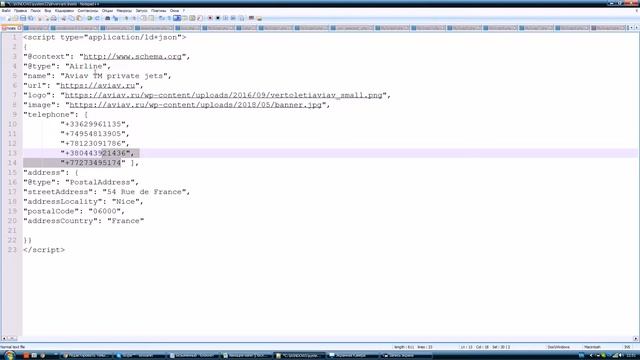Open the Файл menu
Viewport: 640px width, 360px height.
coord(6,11)
